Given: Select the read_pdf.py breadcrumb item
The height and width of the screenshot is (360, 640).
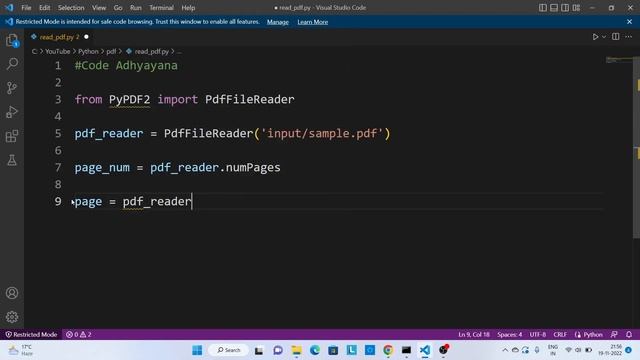Looking at the screenshot, I should click(x=147, y=51).
